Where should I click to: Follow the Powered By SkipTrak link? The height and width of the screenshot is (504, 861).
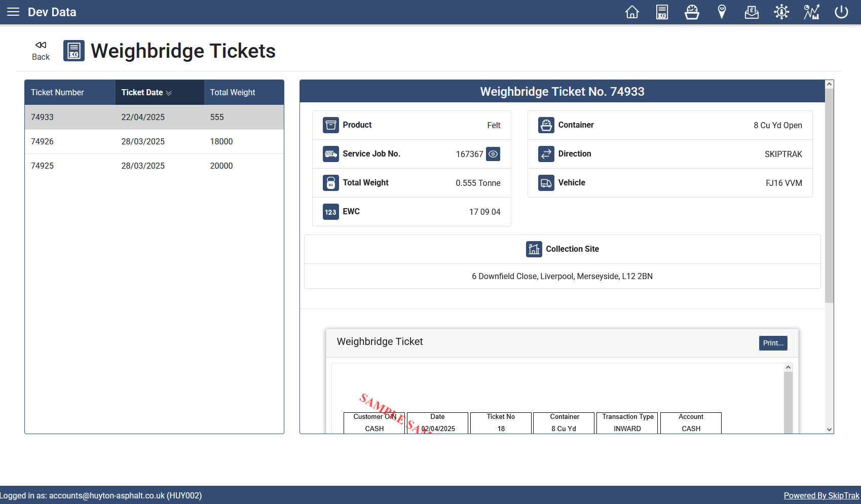click(821, 495)
